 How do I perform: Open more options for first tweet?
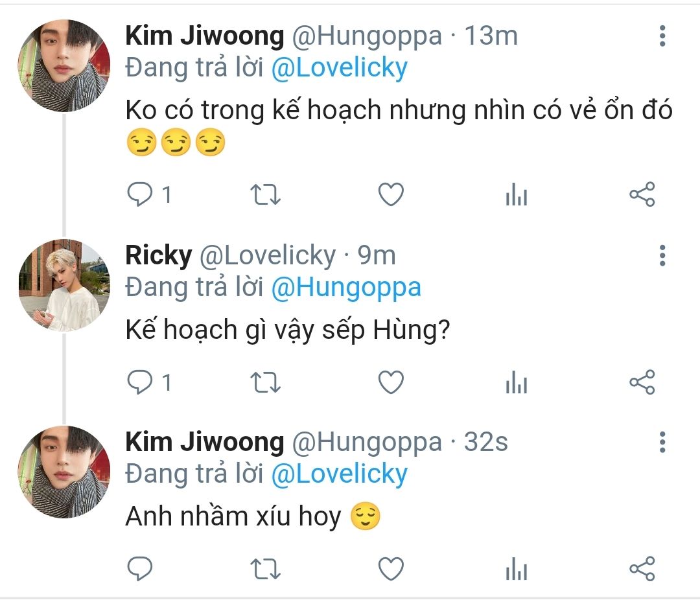tap(662, 36)
